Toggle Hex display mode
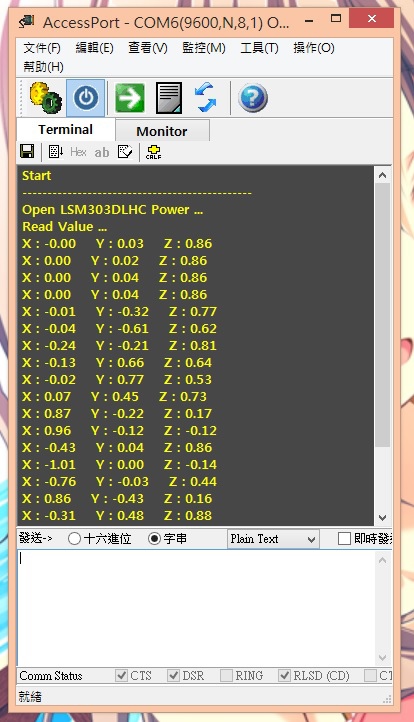The image size is (414, 722). point(78,151)
